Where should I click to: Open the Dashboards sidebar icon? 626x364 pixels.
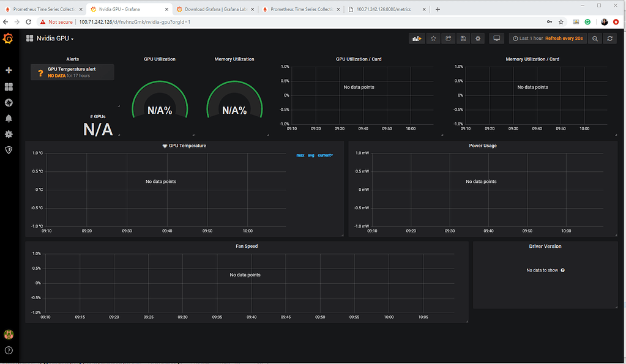[x=8, y=86]
